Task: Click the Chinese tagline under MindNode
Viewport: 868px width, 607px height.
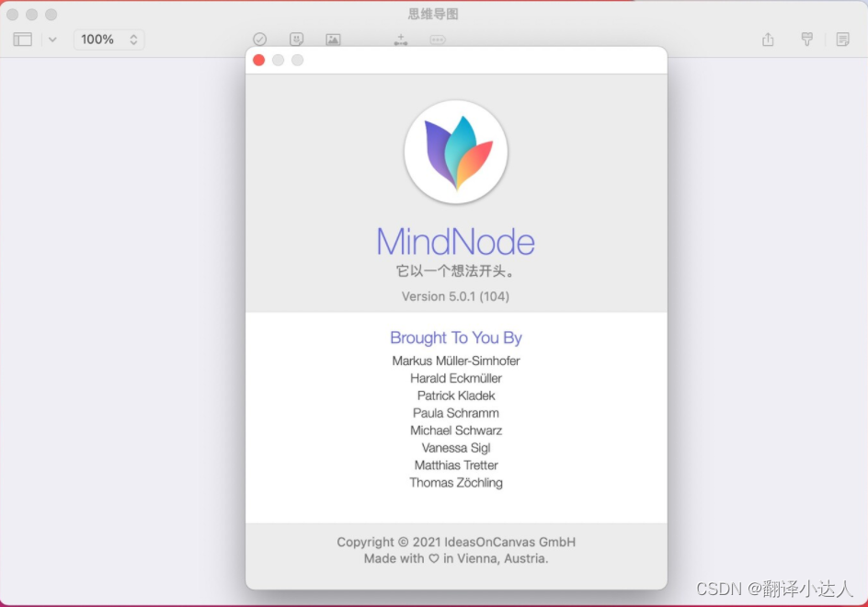Action: click(x=456, y=270)
